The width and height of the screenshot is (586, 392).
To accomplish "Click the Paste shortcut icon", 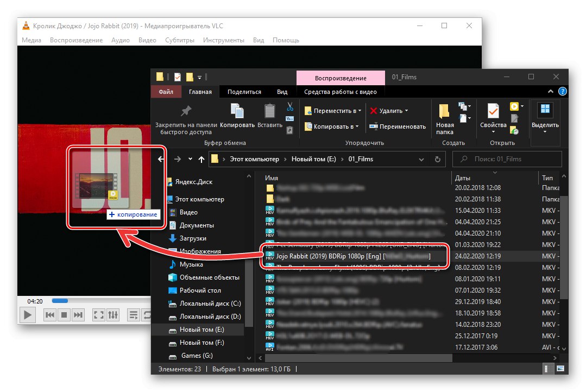I will [289, 130].
